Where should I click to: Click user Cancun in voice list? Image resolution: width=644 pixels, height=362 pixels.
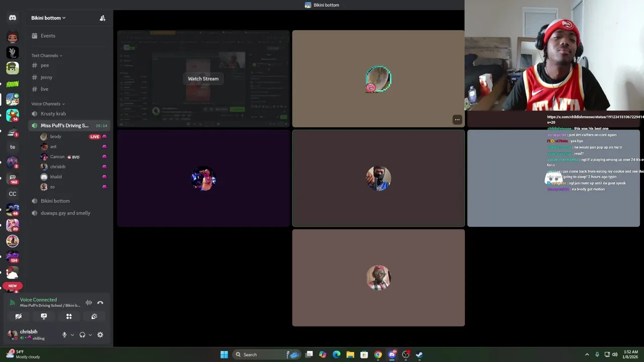[x=57, y=157]
